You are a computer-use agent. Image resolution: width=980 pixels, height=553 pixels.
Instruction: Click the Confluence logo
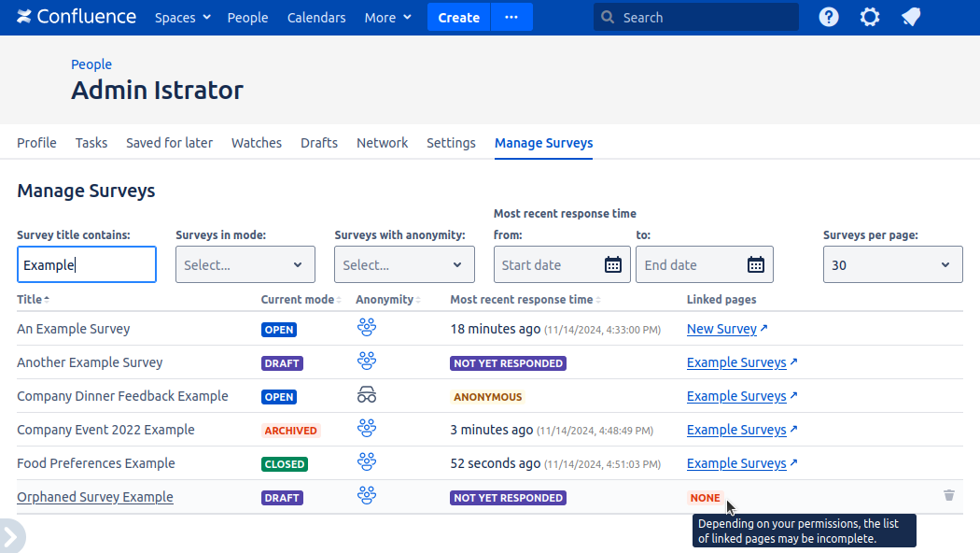click(77, 17)
